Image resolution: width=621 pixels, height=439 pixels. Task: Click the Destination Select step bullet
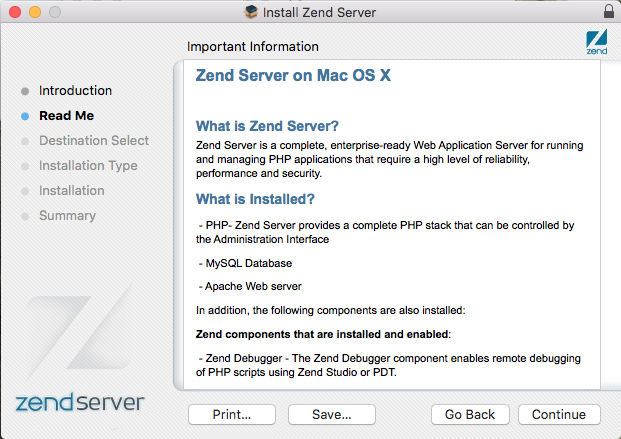click(x=25, y=141)
